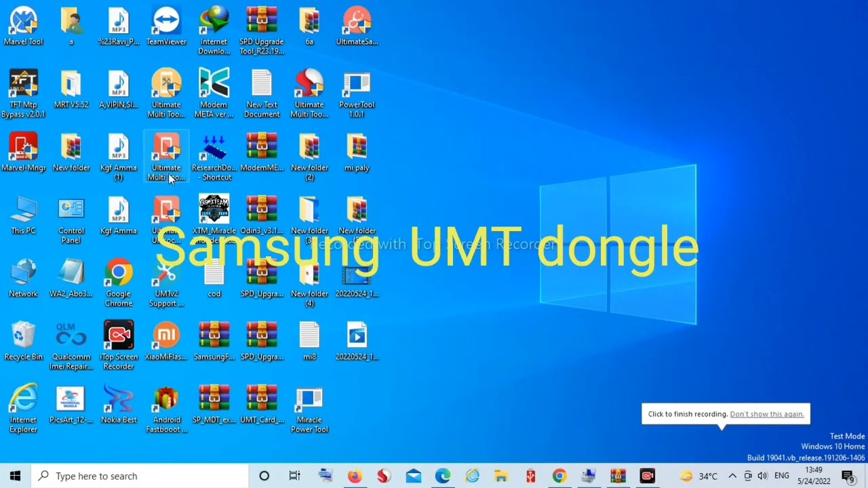Select the cod text file

tap(214, 279)
